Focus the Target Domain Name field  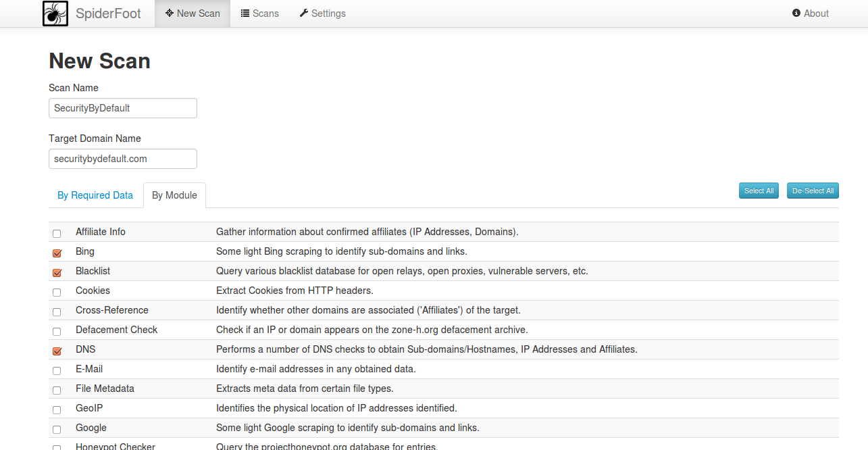pos(123,159)
